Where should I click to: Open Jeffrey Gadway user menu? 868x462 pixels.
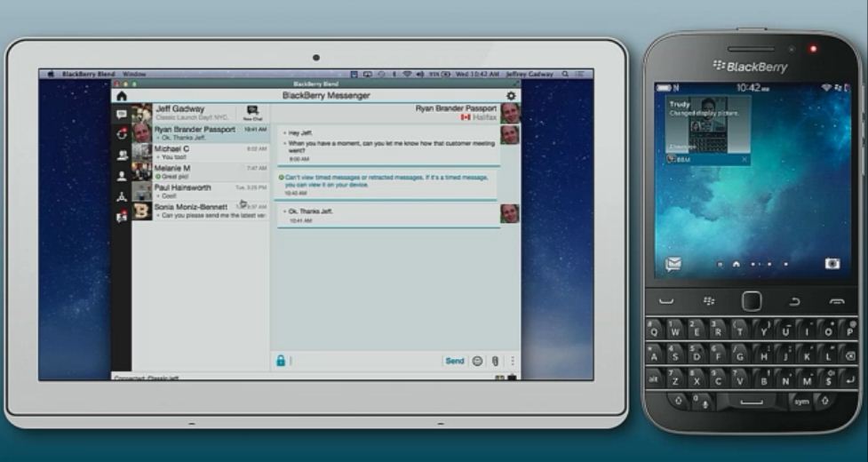[x=530, y=74]
